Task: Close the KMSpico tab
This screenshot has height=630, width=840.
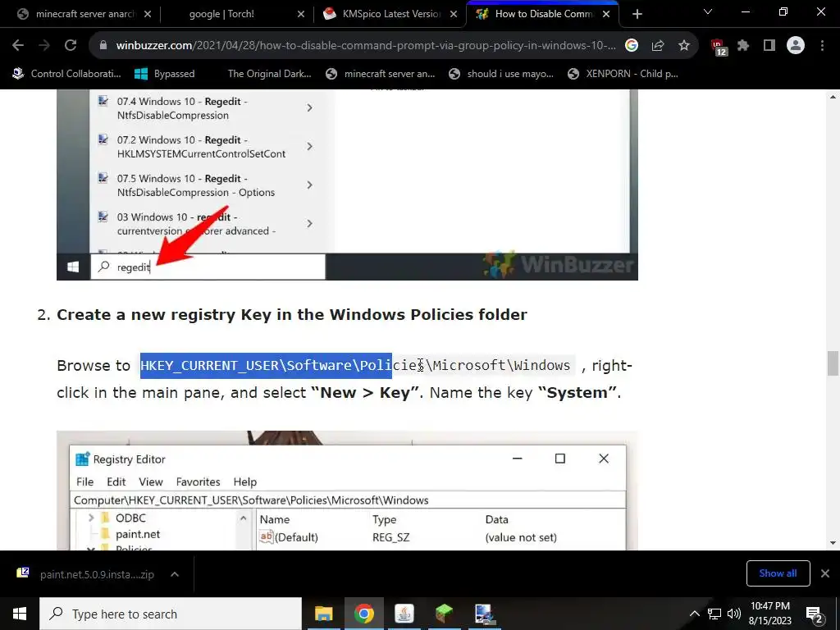Action: (453, 15)
